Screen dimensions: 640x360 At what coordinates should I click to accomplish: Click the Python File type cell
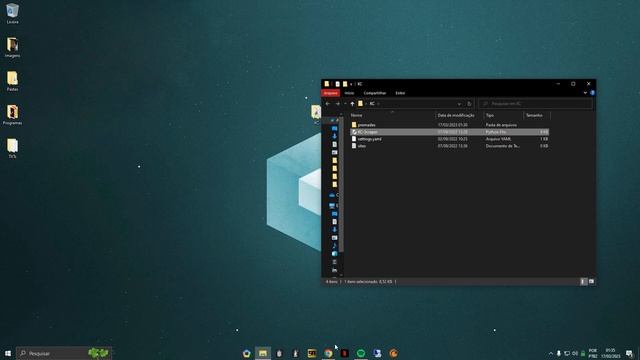496,132
